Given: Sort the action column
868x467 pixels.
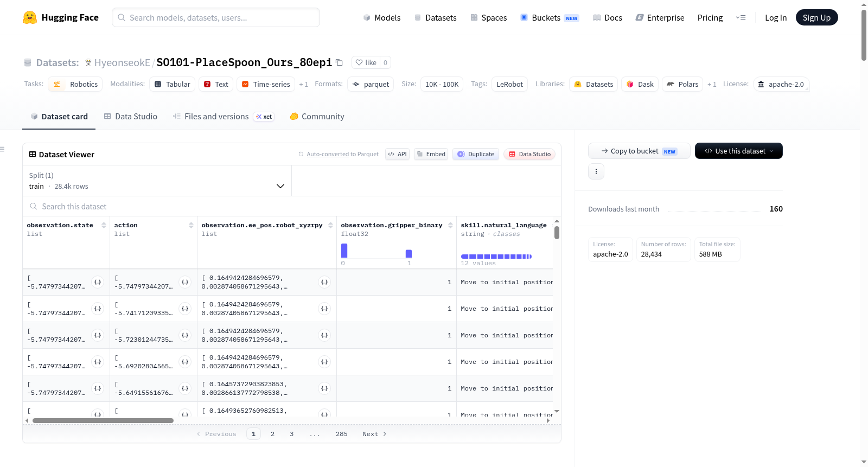Looking at the screenshot, I should click(191, 225).
